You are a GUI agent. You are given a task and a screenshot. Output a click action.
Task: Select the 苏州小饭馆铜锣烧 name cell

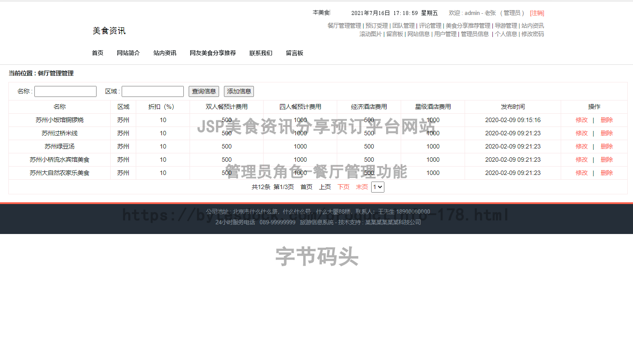[60, 120]
